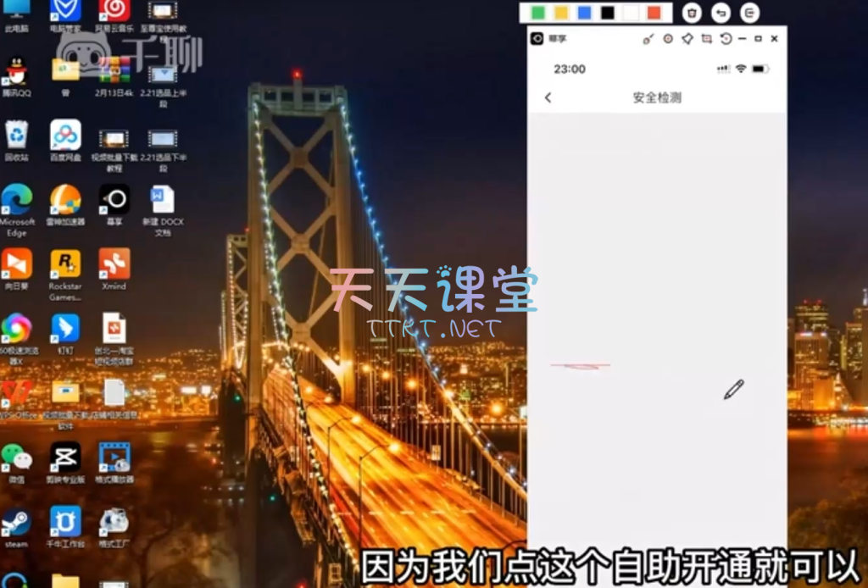Maximize the mirroring app window

(758, 39)
